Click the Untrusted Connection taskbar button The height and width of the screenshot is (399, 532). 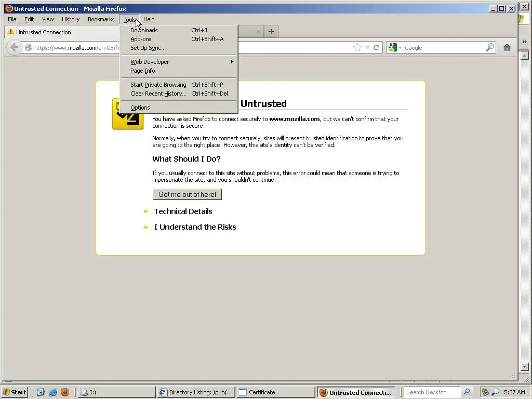(x=356, y=392)
